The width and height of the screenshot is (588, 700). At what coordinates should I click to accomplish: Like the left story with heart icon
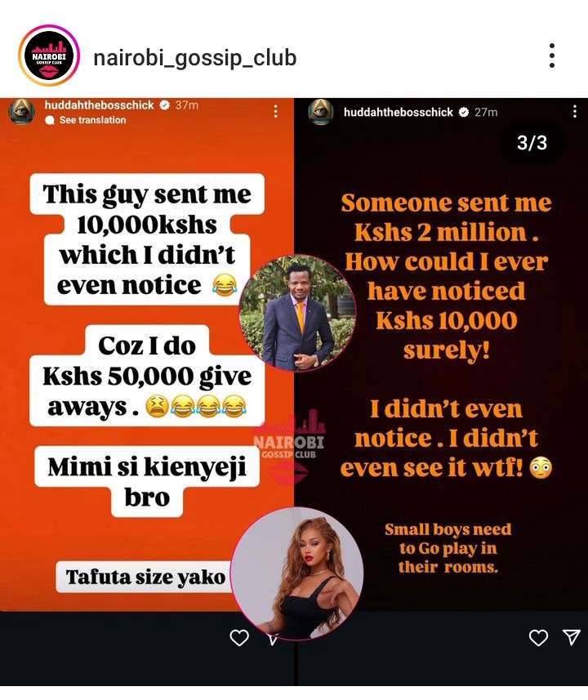pos(239,637)
